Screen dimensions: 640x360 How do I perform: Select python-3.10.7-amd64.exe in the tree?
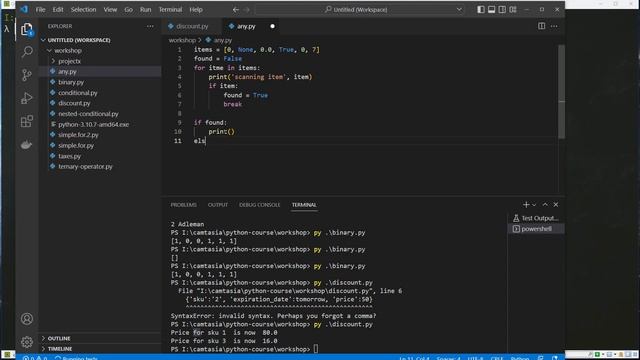click(100, 124)
